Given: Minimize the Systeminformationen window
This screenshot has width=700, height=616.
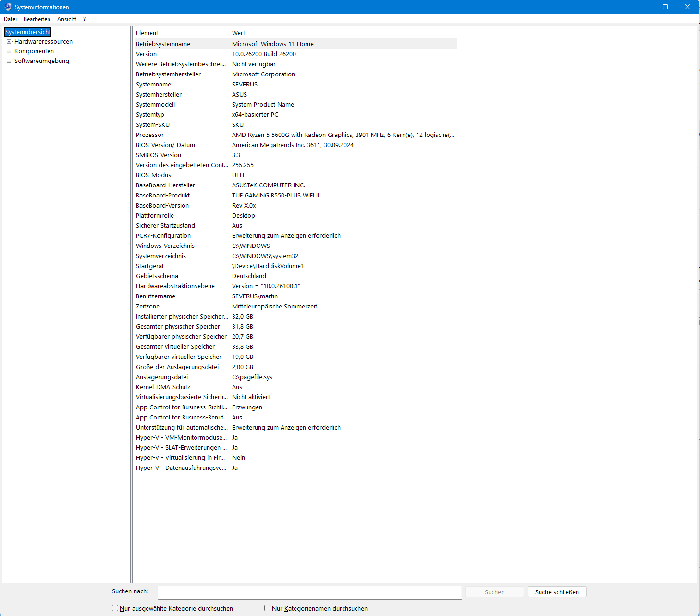Looking at the screenshot, I should click(x=644, y=7).
